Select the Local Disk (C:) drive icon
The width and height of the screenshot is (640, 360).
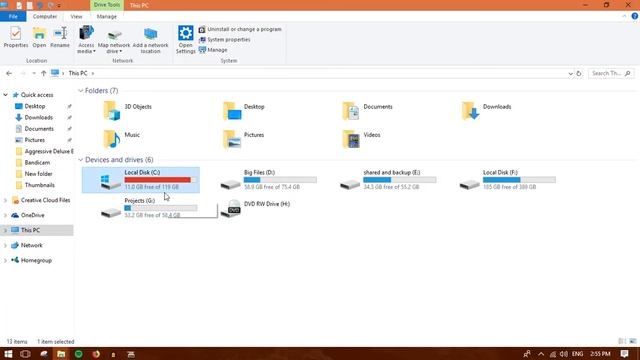click(x=111, y=182)
